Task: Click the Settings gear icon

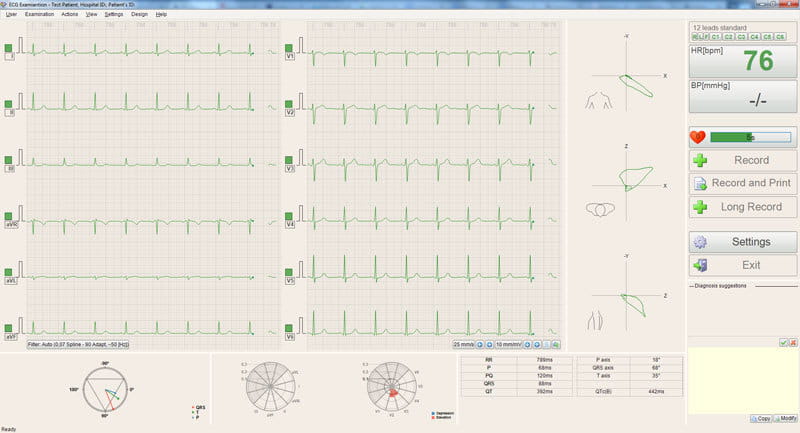Action: pyautogui.click(x=700, y=242)
